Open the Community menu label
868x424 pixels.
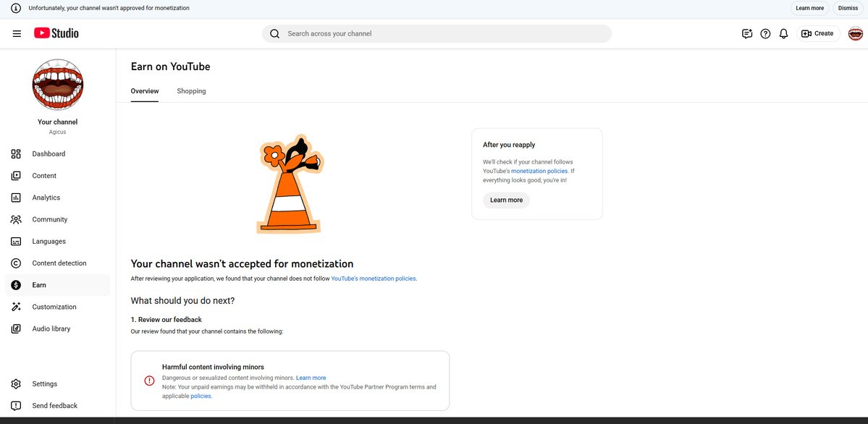pos(50,219)
